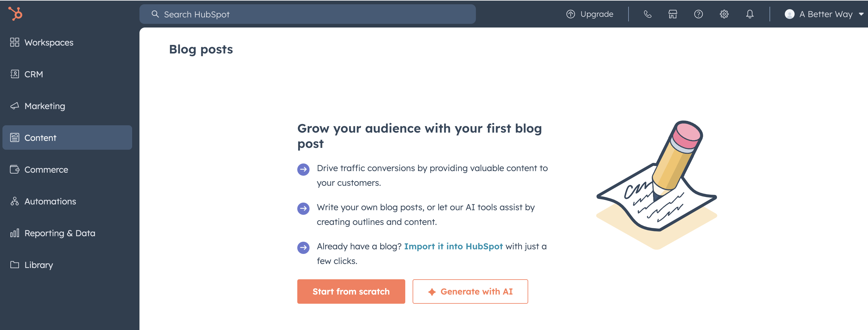Click the Import it into HubSpot link
The height and width of the screenshot is (330, 868).
coord(453,246)
